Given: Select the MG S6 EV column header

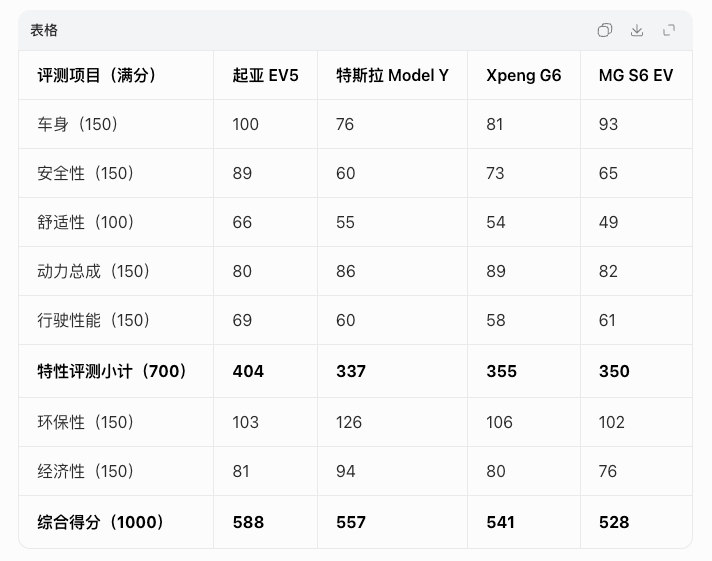Looking at the screenshot, I should click(636, 75).
